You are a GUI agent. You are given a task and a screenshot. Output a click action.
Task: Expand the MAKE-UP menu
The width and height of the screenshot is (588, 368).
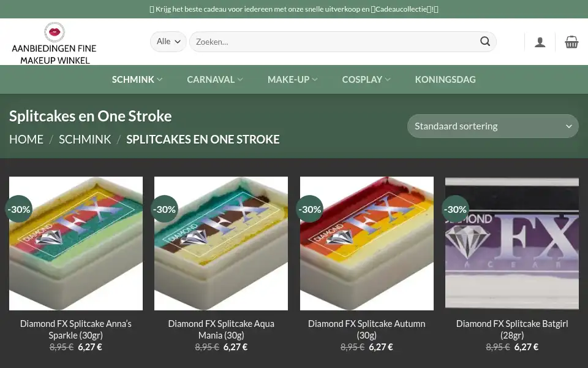pyautogui.click(x=293, y=80)
